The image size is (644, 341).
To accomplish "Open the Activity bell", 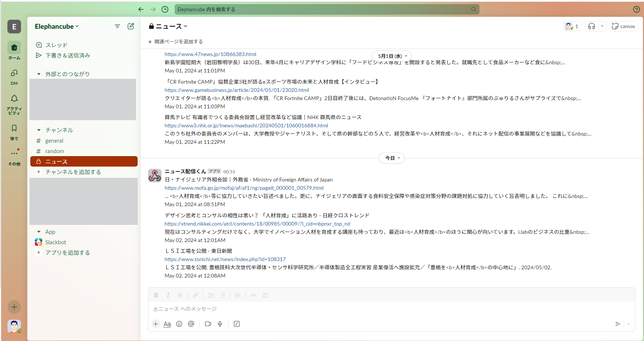I will [14, 104].
